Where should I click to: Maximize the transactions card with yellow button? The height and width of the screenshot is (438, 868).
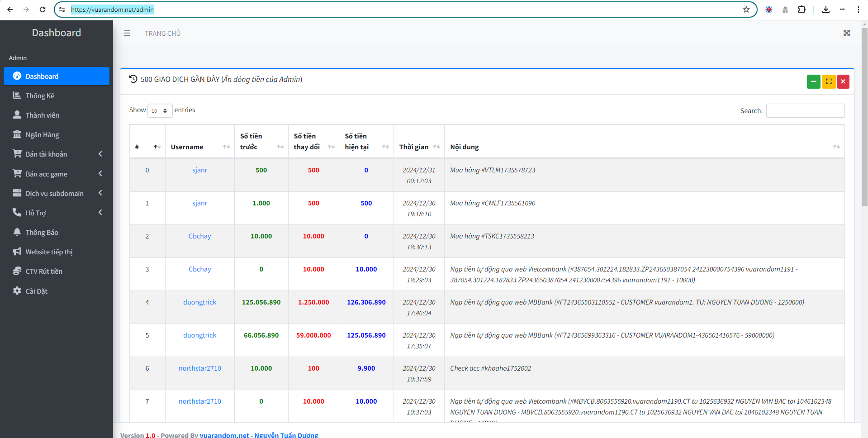[828, 81]
